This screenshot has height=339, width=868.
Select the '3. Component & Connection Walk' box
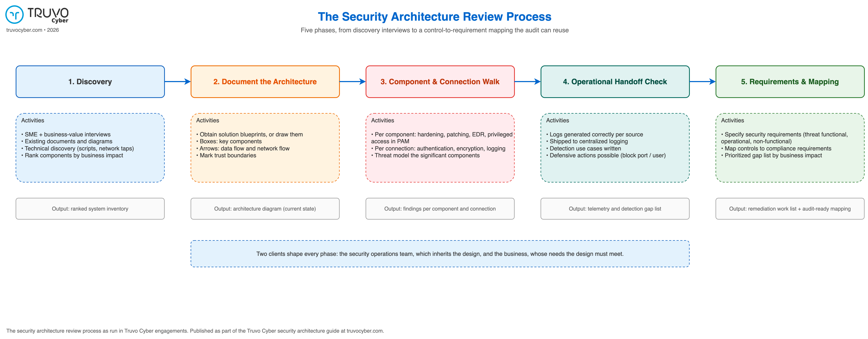(x=440, y=82)
